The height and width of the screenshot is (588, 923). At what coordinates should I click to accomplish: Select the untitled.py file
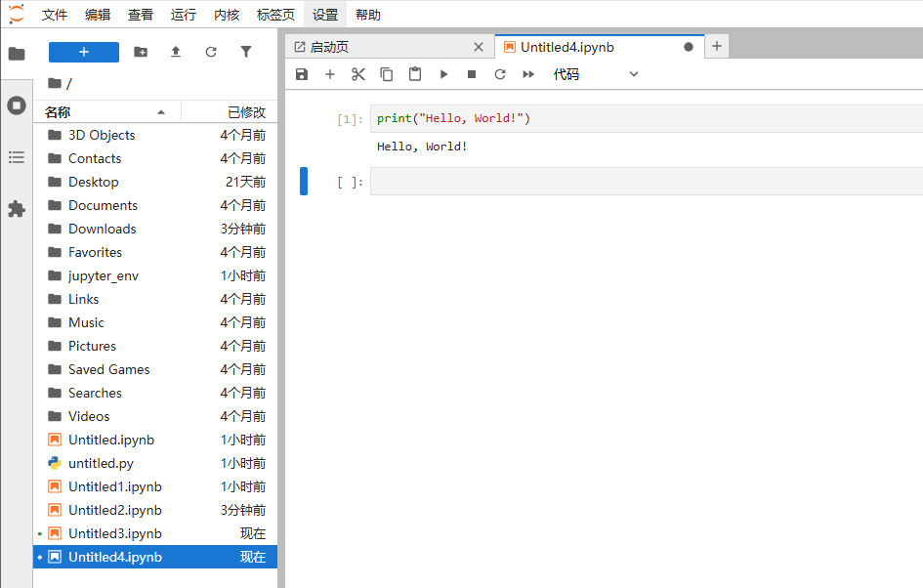[x=155, y=463]
